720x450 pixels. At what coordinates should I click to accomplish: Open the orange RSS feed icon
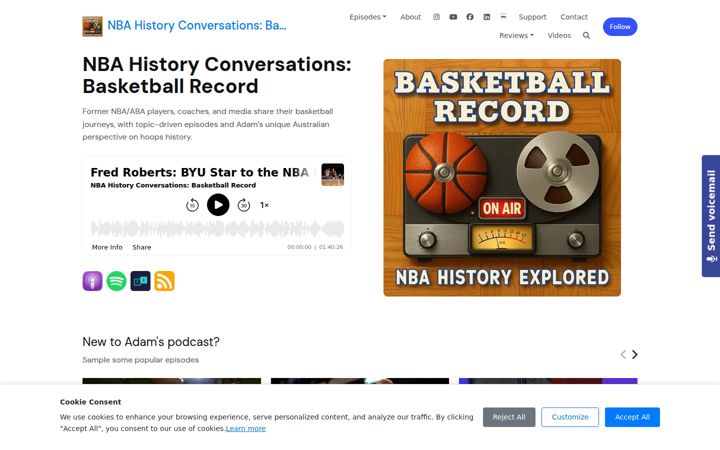(x=164, y=281)
